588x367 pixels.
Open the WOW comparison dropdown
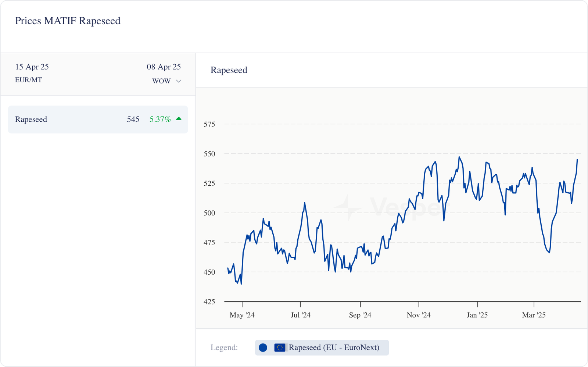point(162,81)
